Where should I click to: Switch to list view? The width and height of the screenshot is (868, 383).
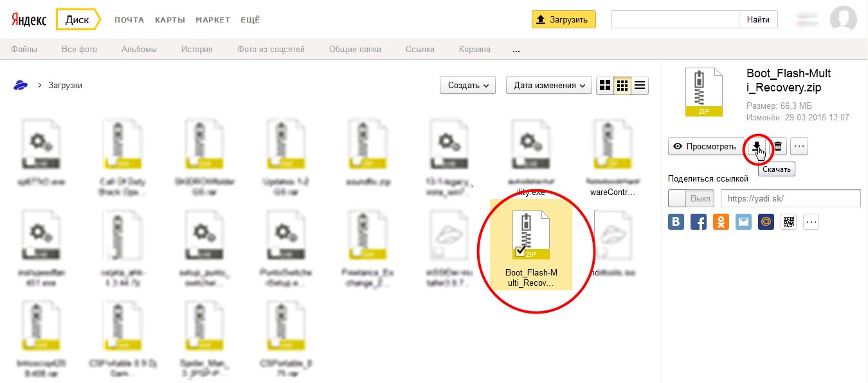click(640, 85)
